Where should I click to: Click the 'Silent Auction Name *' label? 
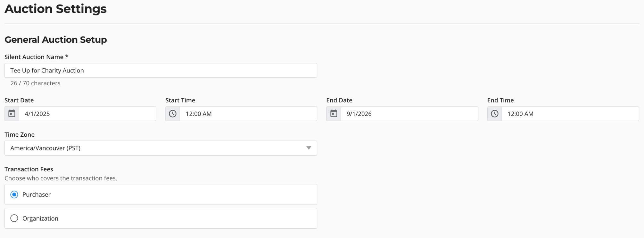[x=37, y=57]
